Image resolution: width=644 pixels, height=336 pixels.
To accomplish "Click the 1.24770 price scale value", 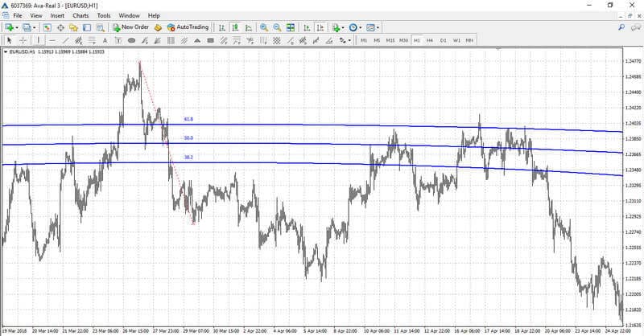I will point(633,61).
